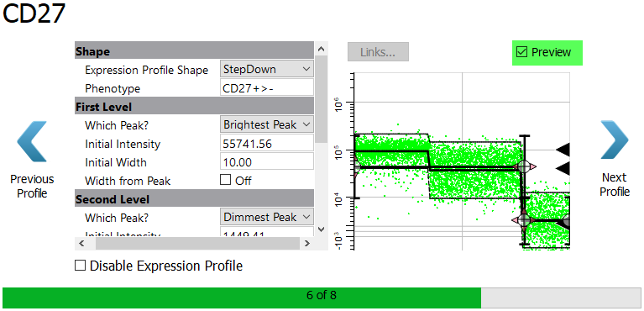Click the scroll down arrow of properties list
The height and width of the screenshot is (311, 644).
point(322,229)
